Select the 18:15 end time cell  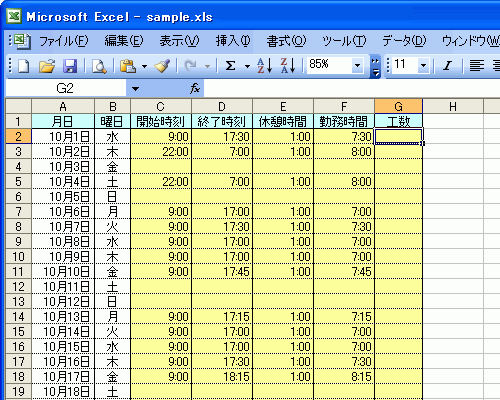click(222, 376)
